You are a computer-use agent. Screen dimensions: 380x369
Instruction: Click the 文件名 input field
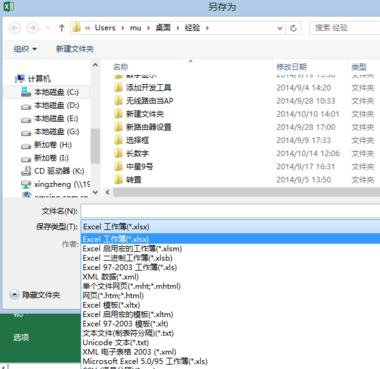[x=230, y=211]
